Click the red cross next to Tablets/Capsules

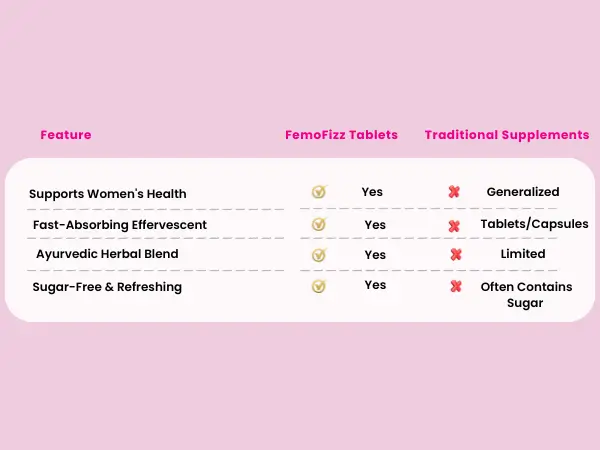tap(455, 225)
